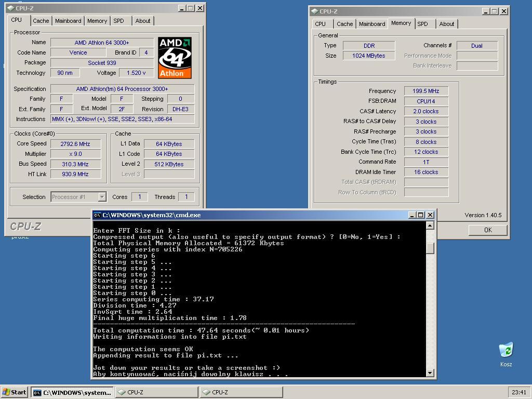Switch to CPU tab in right CPU-Z window
This screenshot has height=399, width=532.
pyautogui.click(x=320, y=24)
